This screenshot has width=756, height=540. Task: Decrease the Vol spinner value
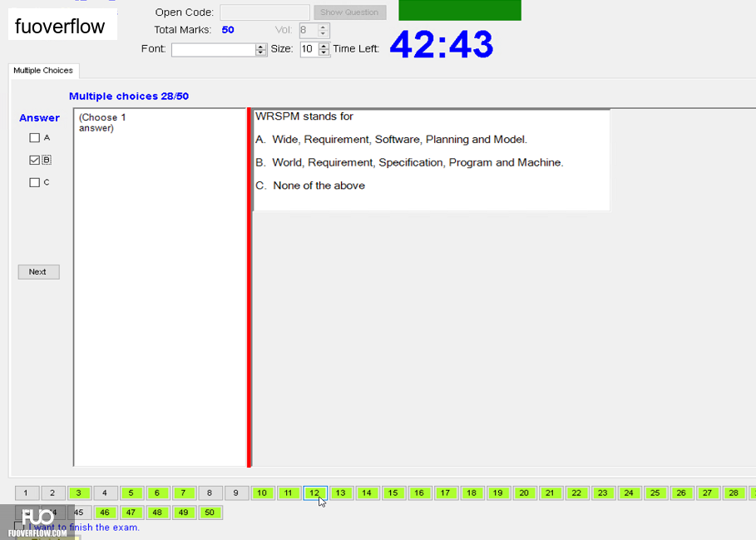coord(323,34)
